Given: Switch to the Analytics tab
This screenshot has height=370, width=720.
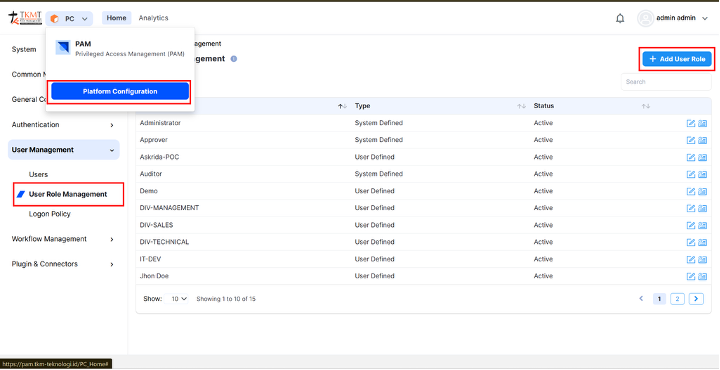Looking at the screenshot, I should 153,18.
